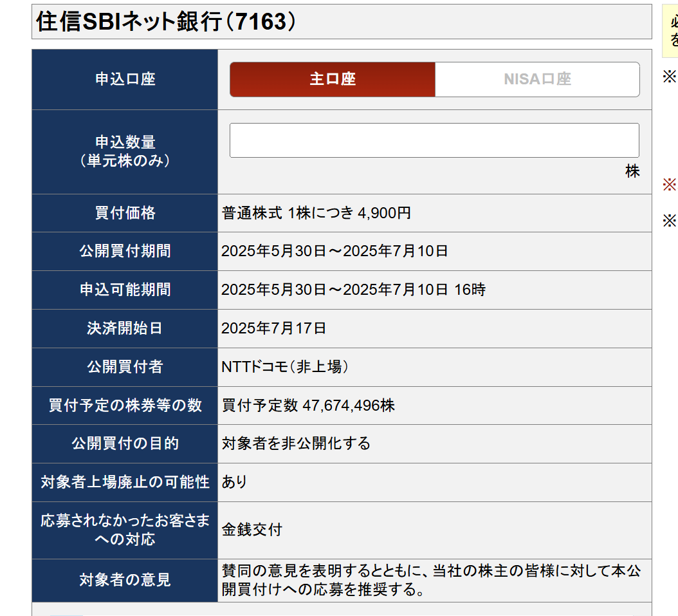
Task: Click the value 金銭交付
Action: (x=252, y=530)
